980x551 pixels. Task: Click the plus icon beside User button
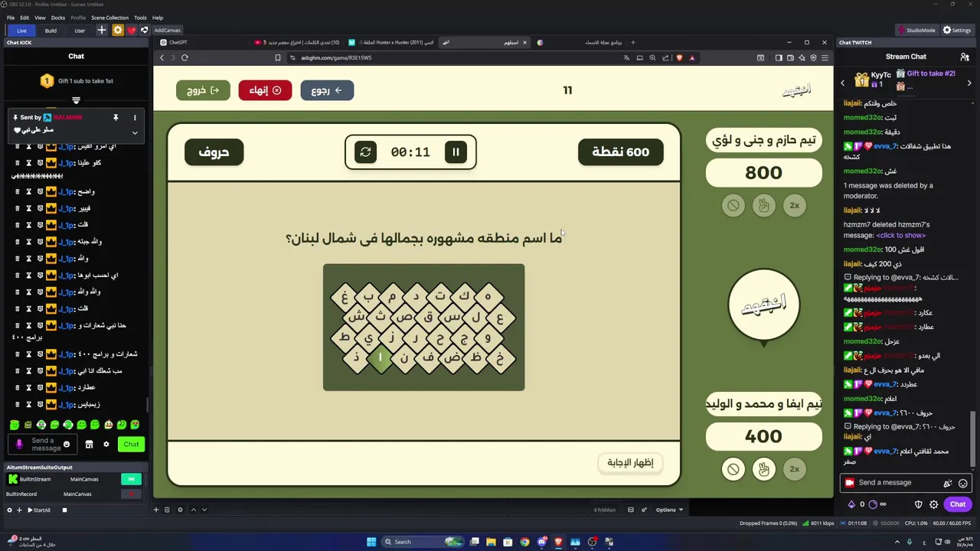pyautogui.click(x=101, y=30)
